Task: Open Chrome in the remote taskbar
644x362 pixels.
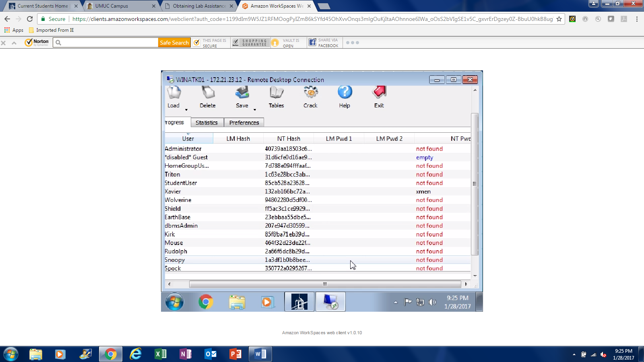Action: click(206, 302)
